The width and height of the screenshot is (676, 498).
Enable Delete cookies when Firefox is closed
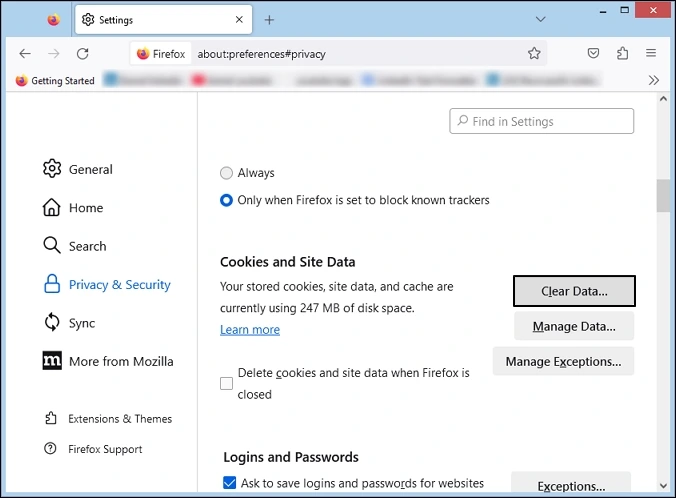(226, 383)
